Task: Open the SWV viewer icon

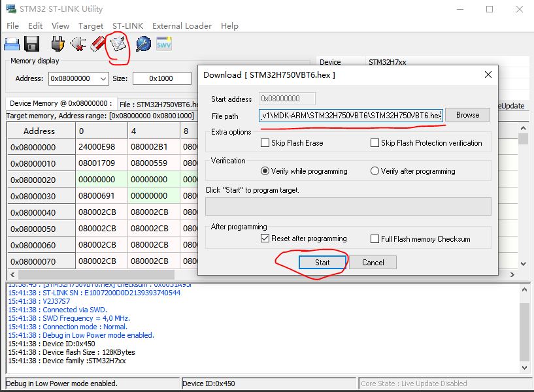Action: click(164, 44)
